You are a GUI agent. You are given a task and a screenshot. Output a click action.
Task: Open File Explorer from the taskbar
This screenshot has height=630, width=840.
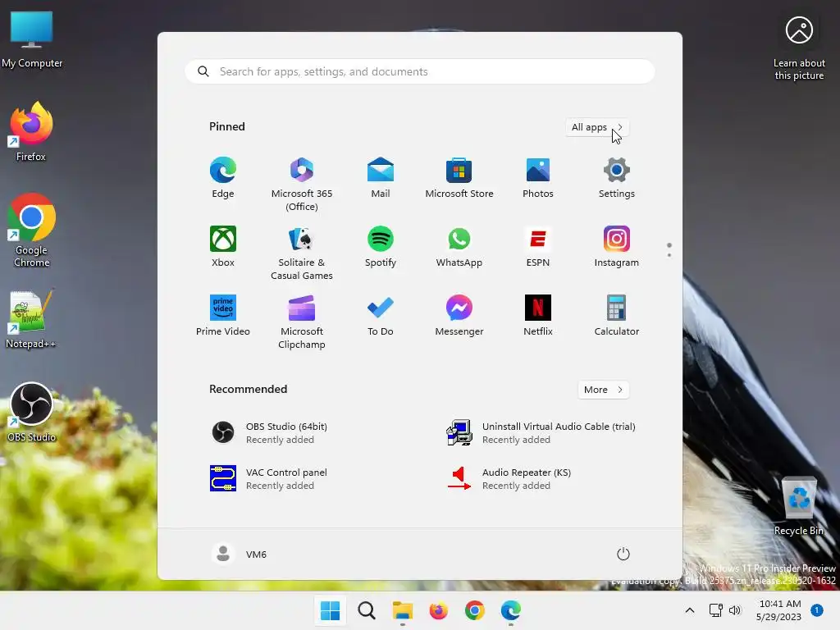tap(402, 610)
